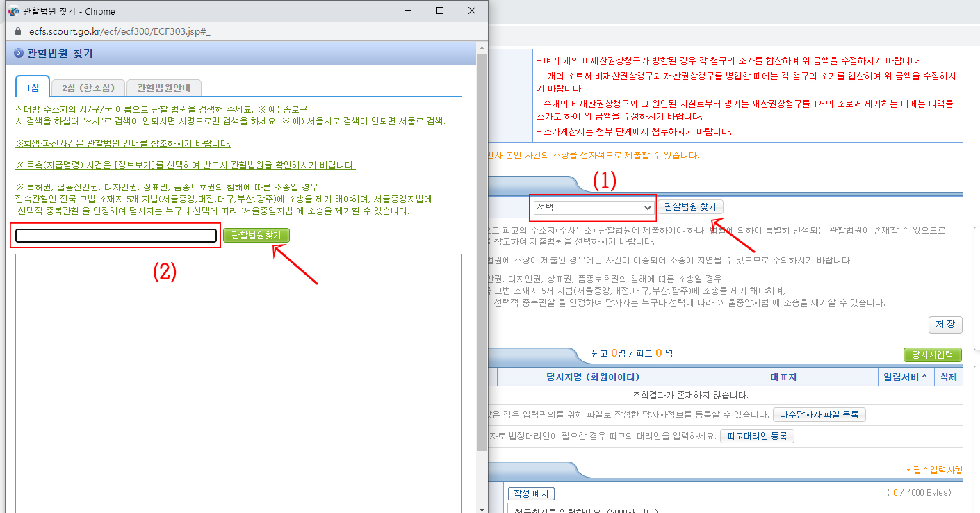
Task: Click the green 당사자입력 button
Action: [x=933, y=355]
